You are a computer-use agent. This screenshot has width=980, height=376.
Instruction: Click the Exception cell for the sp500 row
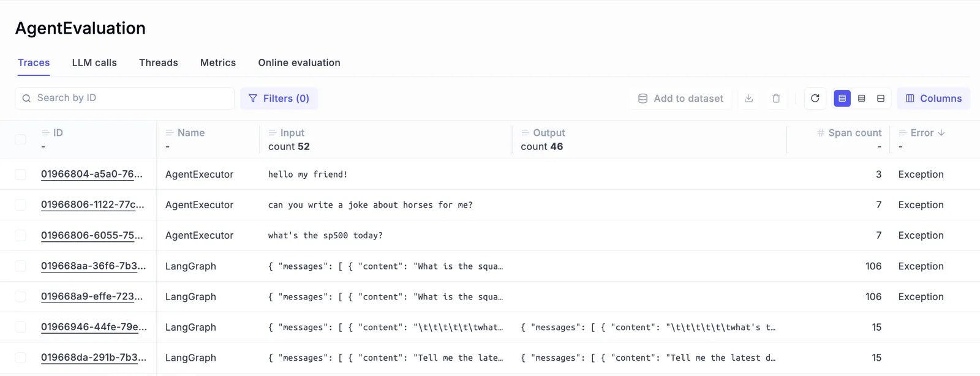pyautogui.click(x=921, y=236)
